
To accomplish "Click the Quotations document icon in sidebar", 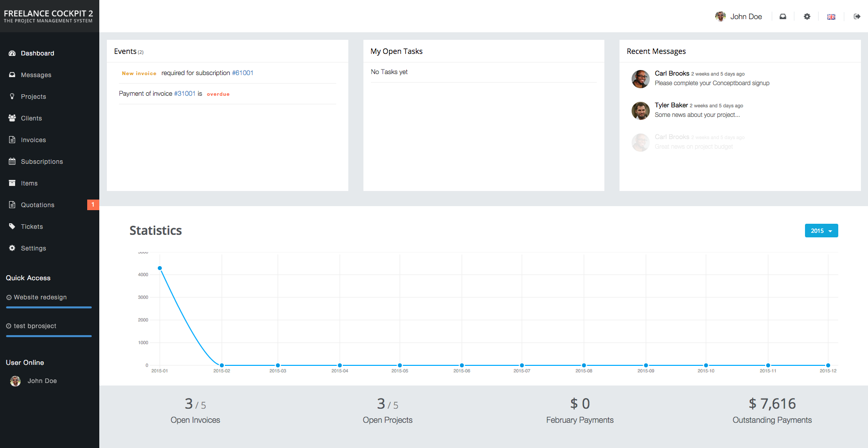I will point(12,205).
